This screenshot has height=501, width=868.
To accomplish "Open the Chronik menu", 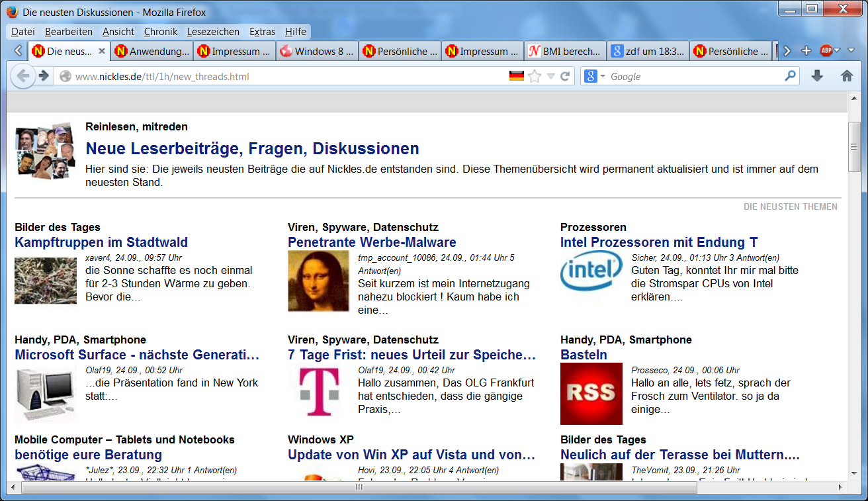I will click(161, 32).
